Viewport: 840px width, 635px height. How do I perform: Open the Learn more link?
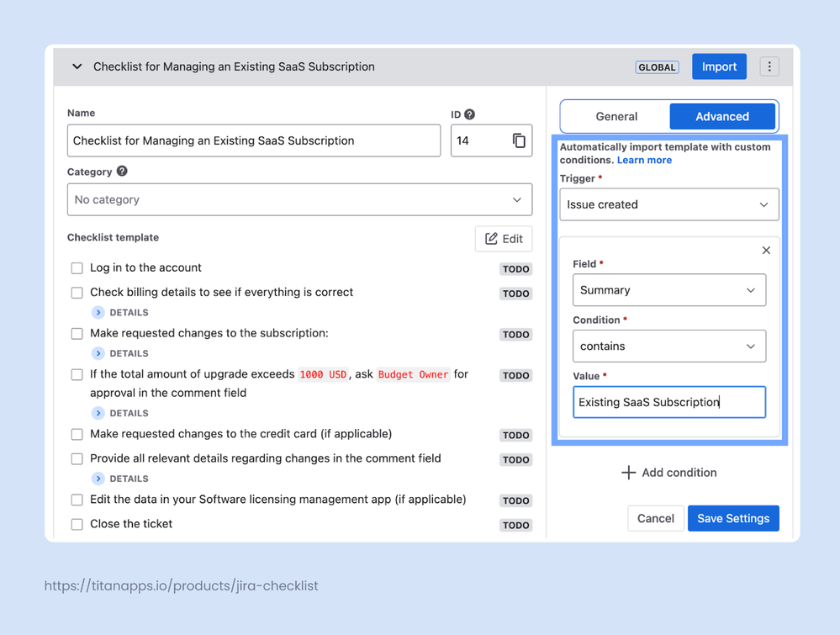(644, 160)
